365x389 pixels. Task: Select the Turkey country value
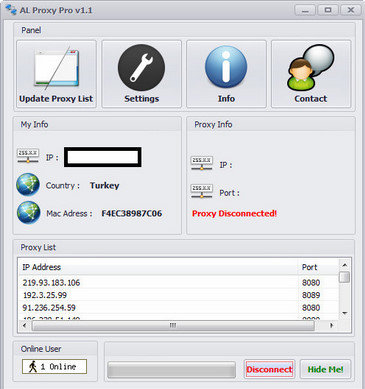104,185
